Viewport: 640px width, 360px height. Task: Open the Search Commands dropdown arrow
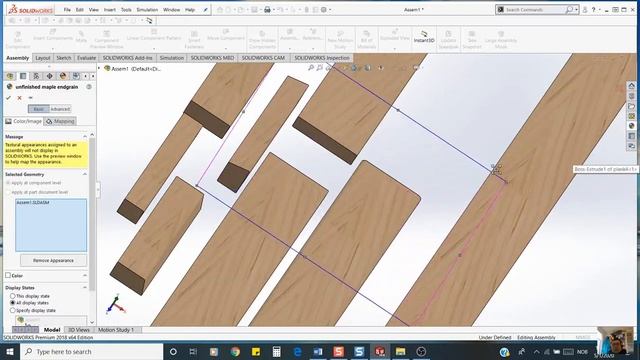point(576,10)
